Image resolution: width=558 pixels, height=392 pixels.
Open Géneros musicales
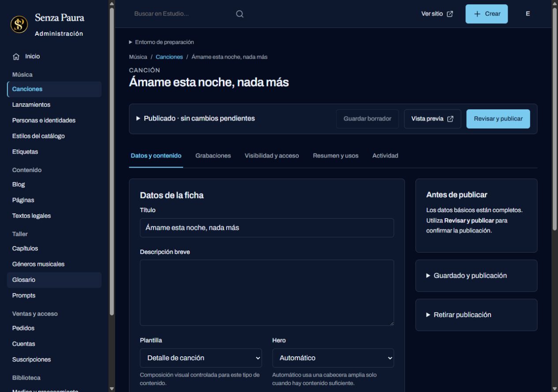click(x=54, y=264)
